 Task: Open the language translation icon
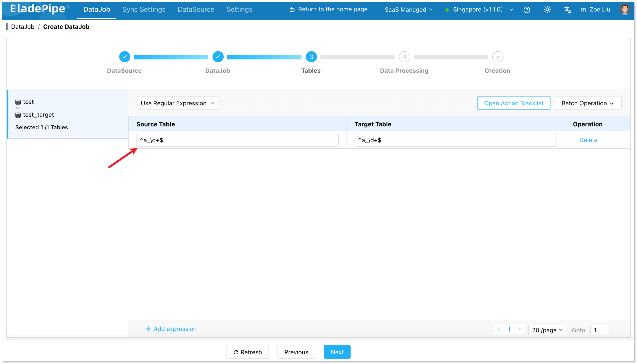click(567, 10)
